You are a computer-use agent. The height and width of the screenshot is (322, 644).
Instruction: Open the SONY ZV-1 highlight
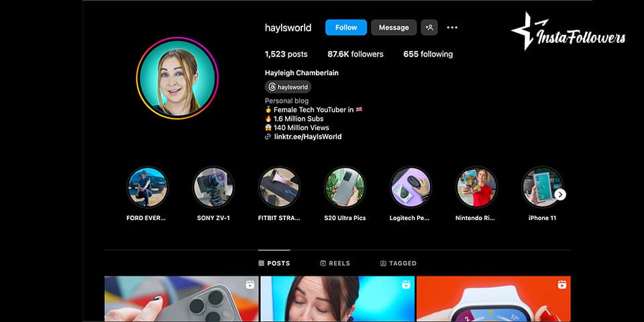(213, 187)
